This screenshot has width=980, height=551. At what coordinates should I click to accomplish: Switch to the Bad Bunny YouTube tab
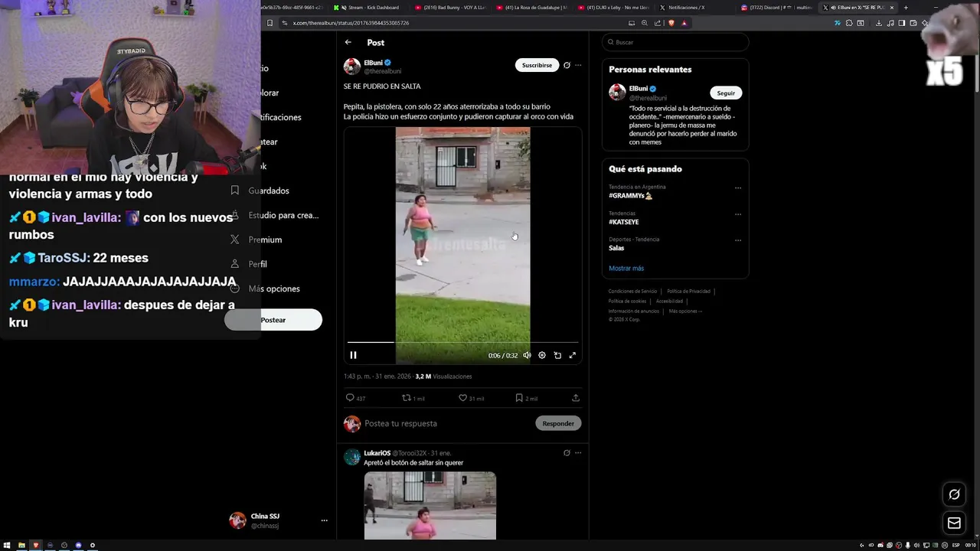click(x=452, y=8)
